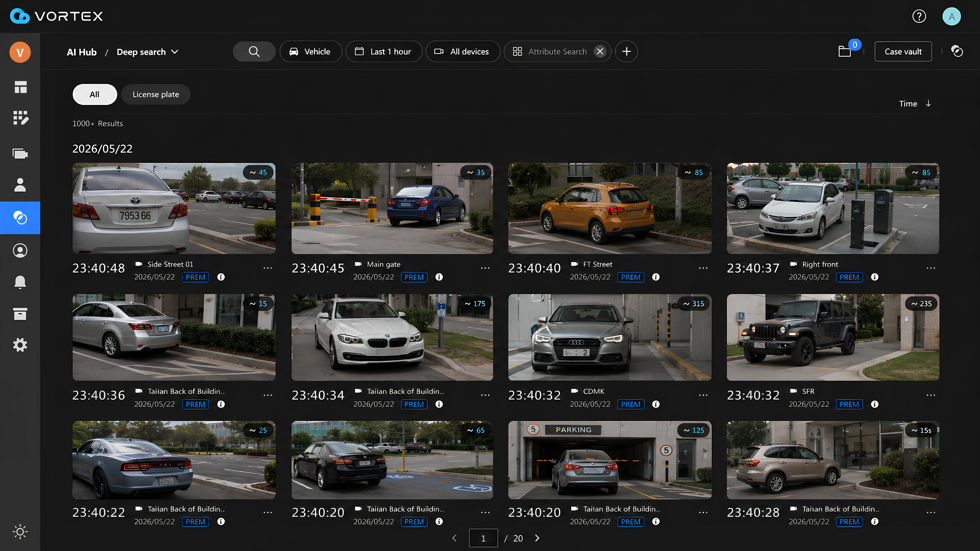The height and width of the screenshot is (551, 980).
Task: Open the person icon in sidebar
Action: (20, 185)
